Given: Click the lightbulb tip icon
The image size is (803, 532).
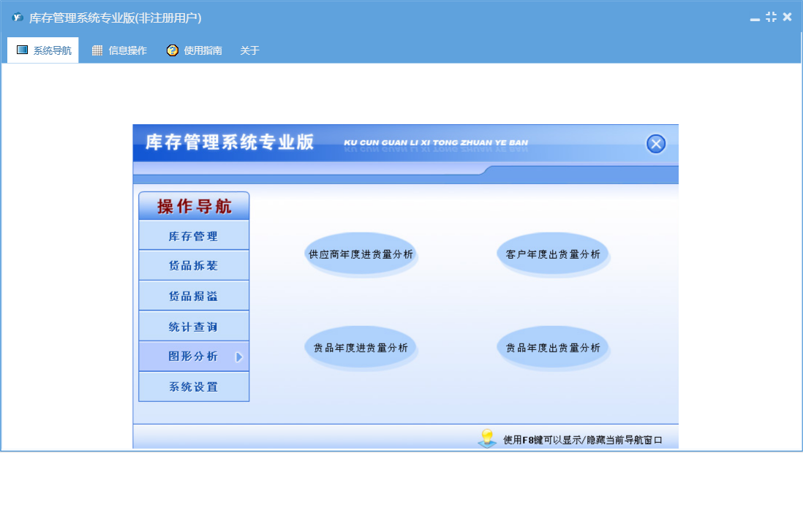Looking at the screenshot, I should click(487, 438).
